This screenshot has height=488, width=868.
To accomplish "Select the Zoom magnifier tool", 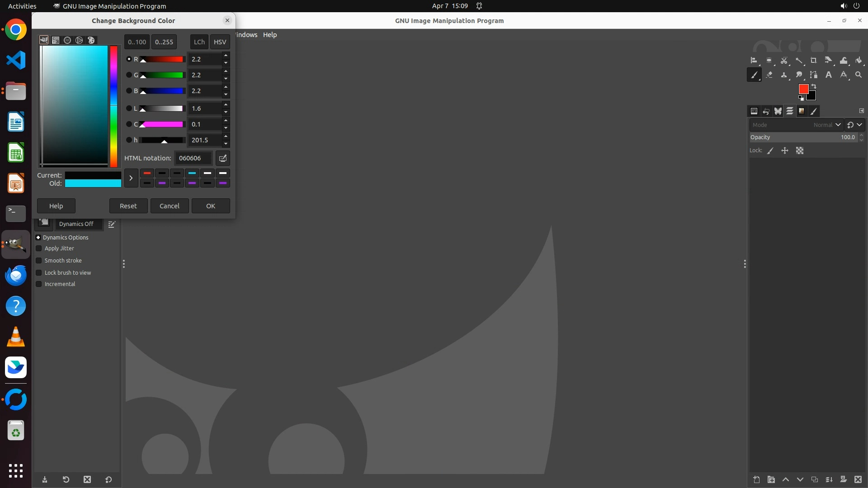I will point(859,75).
